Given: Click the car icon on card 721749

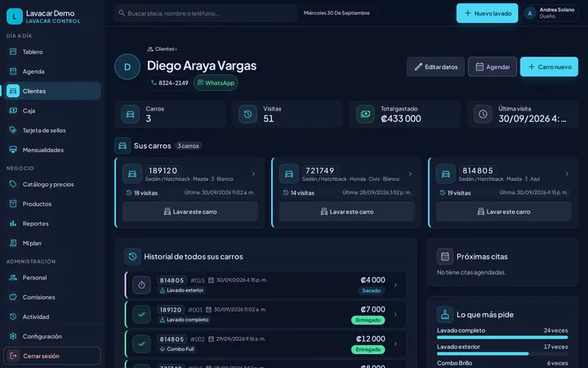Looking at the screenshot, I should 289,174.
